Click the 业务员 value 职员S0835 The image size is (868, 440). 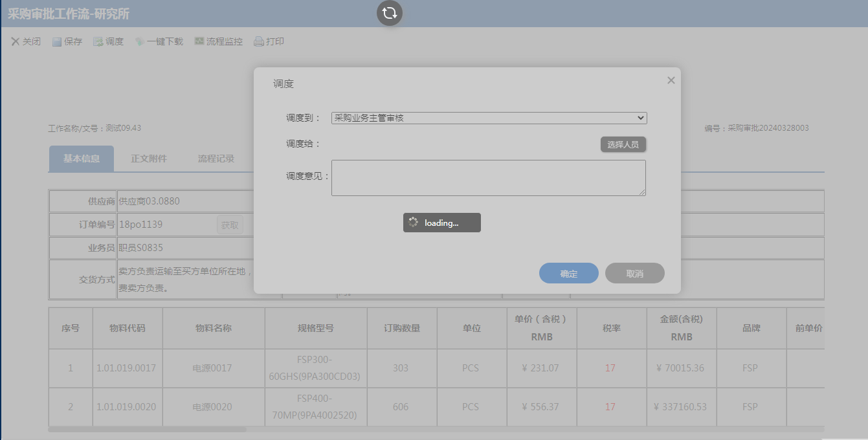(141, 248)
